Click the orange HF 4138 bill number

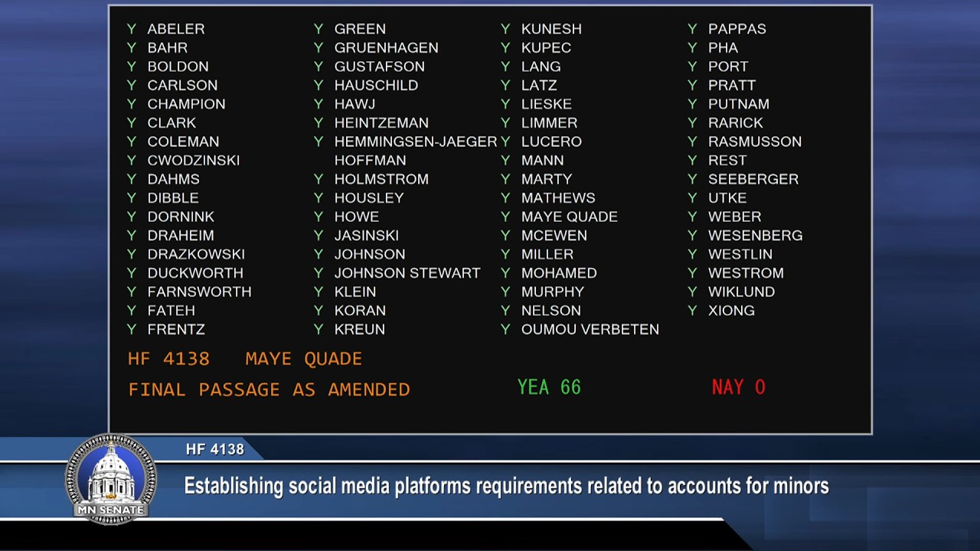169,359
